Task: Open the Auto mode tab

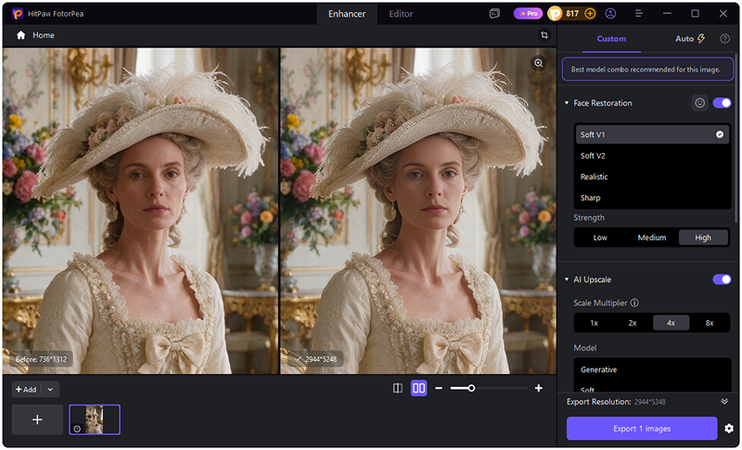Action: click(690, 39)
